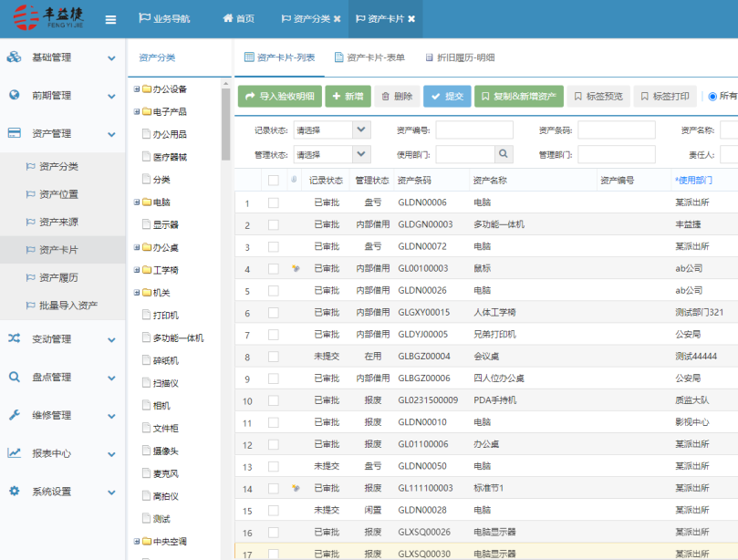Click the 打印机 file icon
738x560 pixels.
(146, 315)
